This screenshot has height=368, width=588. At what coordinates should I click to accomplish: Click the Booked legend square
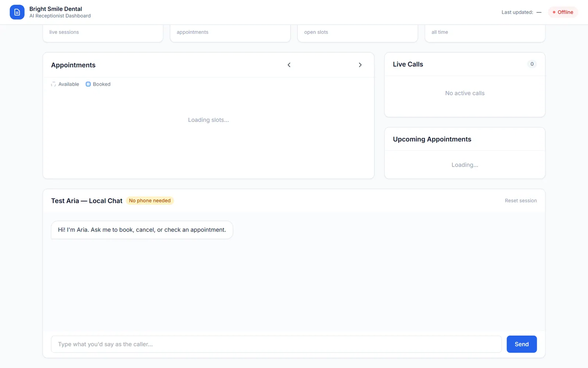[x=88, y=84]
